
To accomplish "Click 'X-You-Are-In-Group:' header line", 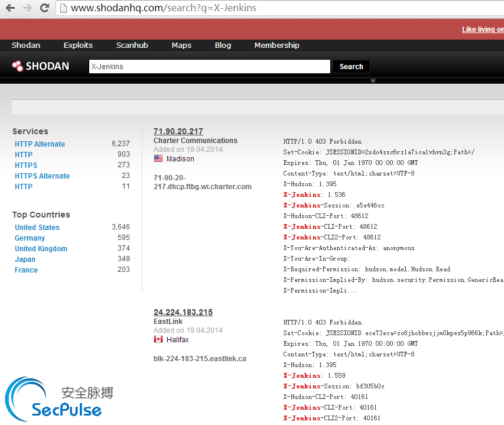I will pos(316,258).
